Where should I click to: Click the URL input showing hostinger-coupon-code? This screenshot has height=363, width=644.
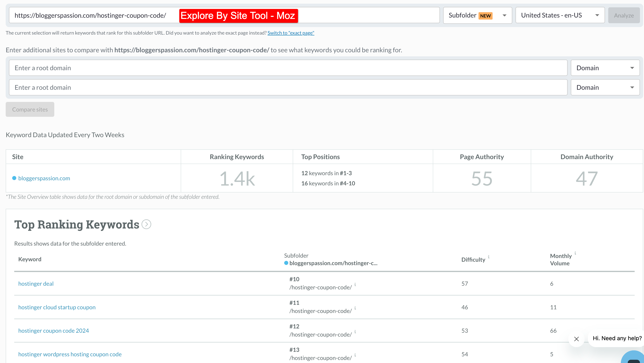pyautogui.click(x=90, y=15)
